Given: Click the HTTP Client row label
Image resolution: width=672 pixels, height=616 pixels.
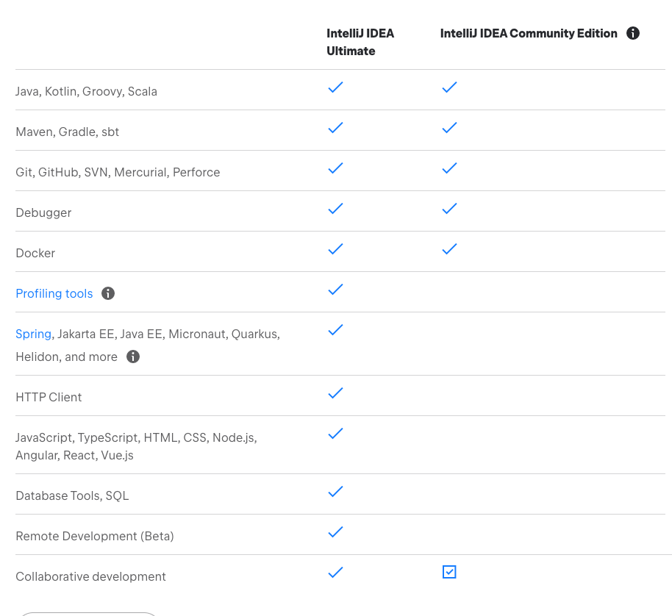Looking at the screenshot, I should (49, 397).
